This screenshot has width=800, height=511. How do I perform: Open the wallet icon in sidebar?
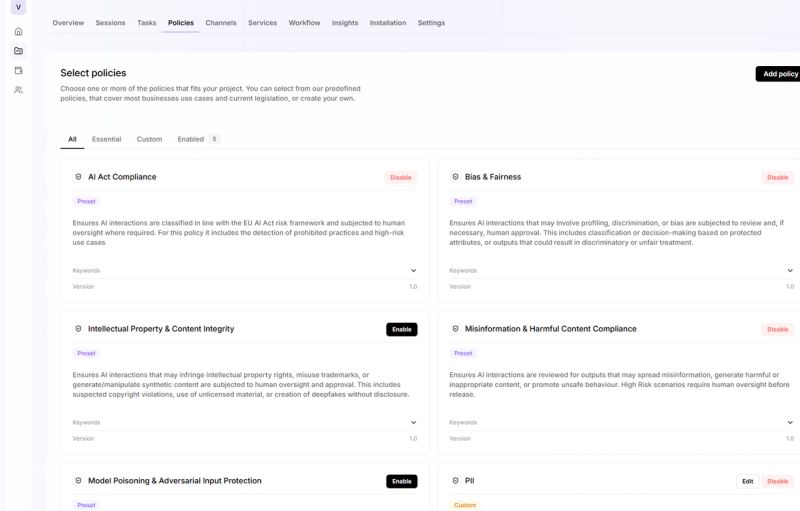pos(18,70)
